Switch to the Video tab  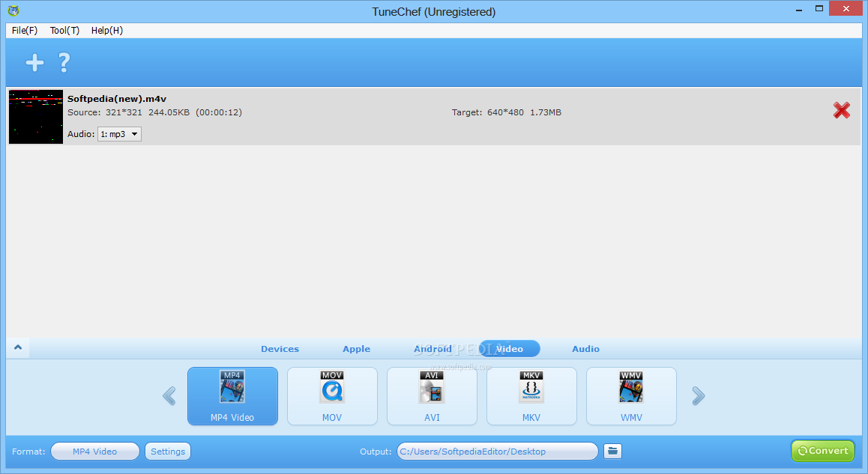click(x=509, y=349)
